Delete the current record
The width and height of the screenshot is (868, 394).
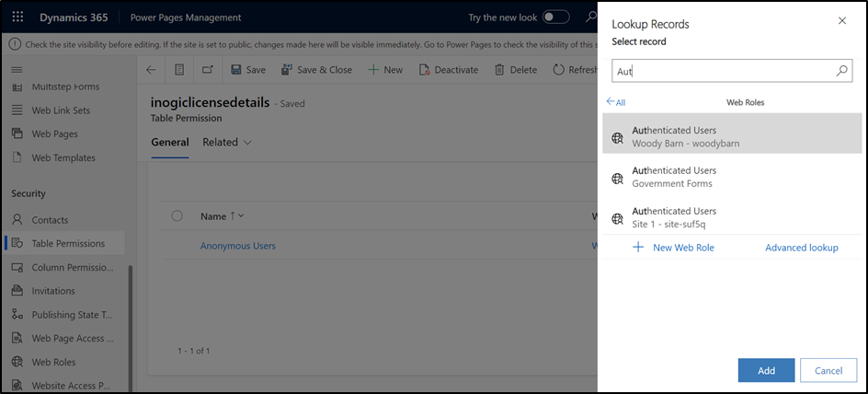click(515, 70)
